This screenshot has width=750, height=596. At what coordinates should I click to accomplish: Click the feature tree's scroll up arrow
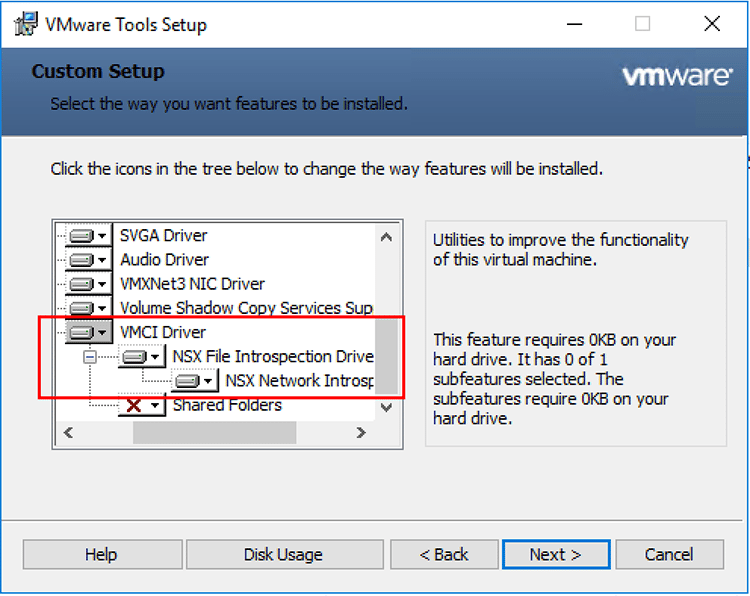[x=385, y=237]
